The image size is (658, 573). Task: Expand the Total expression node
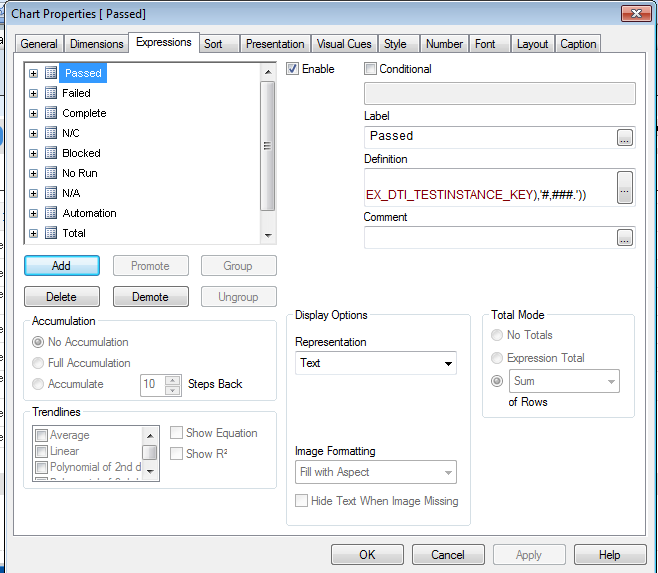tap(34, 233)
